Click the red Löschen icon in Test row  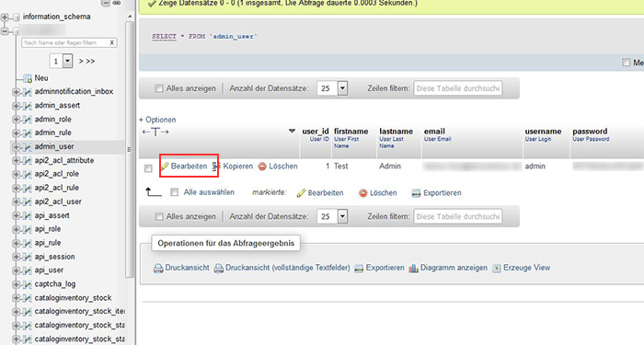(262, 167)
